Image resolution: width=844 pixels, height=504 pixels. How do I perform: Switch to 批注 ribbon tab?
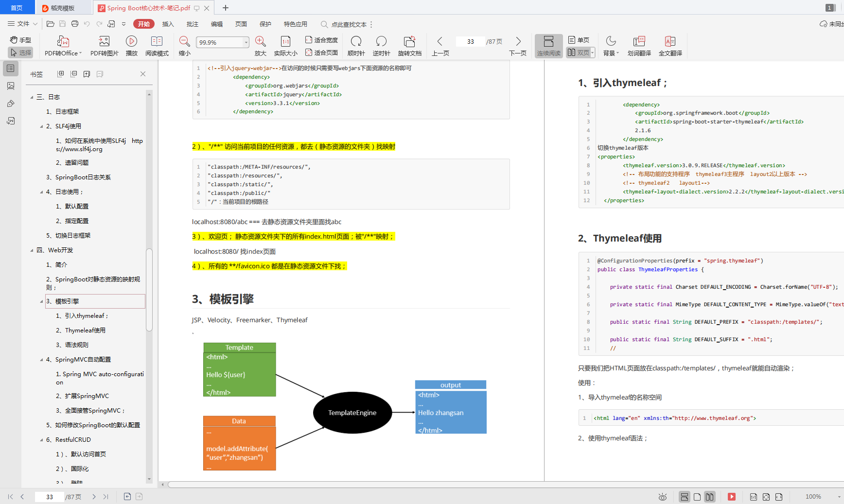(x=192, y=24)
